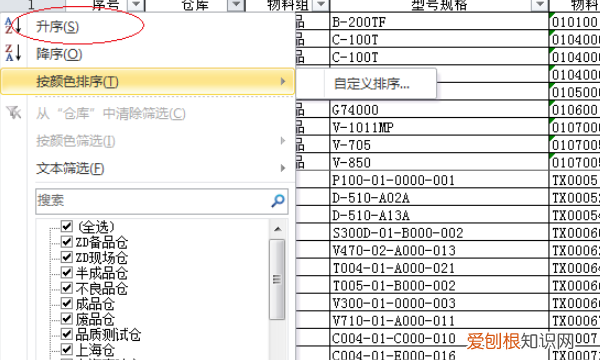600x360 pixels.
Task: Uncheck the 半成品仓 checkbox
Action: click(x=67, y=272)
